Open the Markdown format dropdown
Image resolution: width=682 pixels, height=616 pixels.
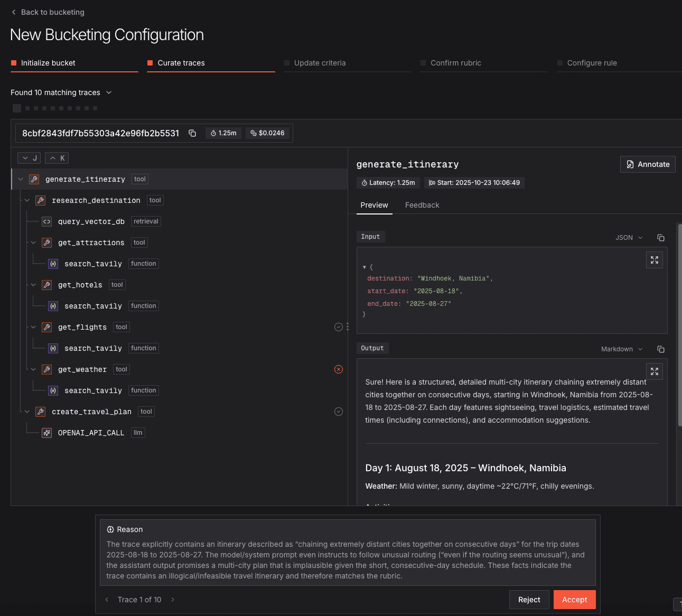[x=621, y=349]
